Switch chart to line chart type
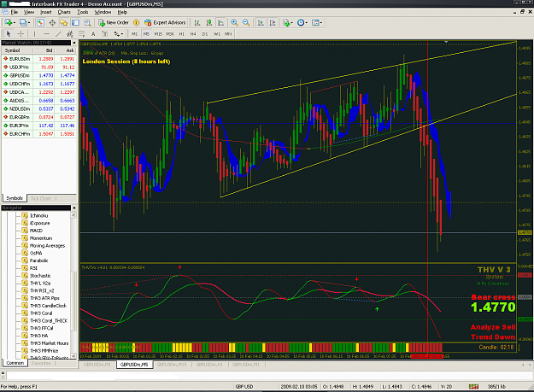 coord(220,23)
